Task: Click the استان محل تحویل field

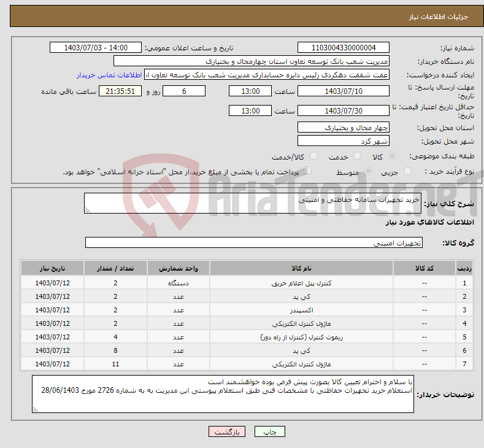Action: pyautogui.click(x=344, y=127)
